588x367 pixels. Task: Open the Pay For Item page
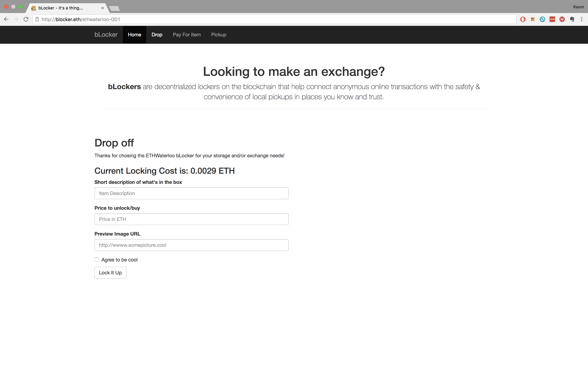(187, 35)
